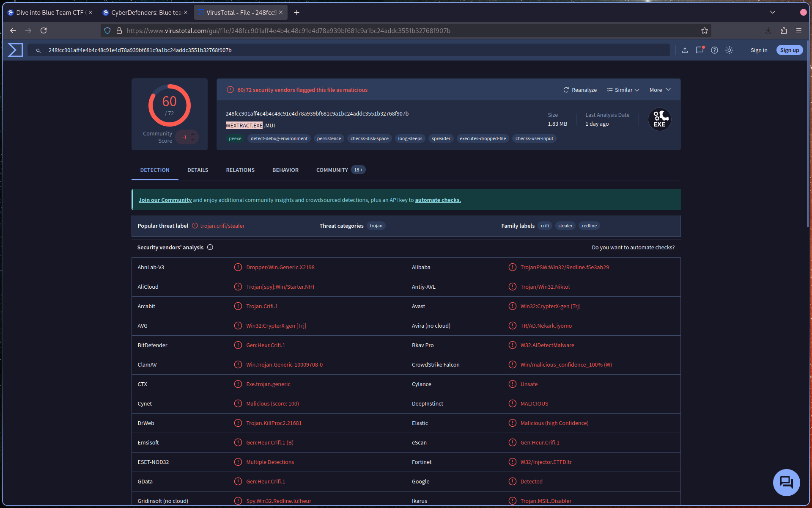Open the upload file icon
Image resolution: width=812 pixels, height=508 pixels.
pos(685,50)
